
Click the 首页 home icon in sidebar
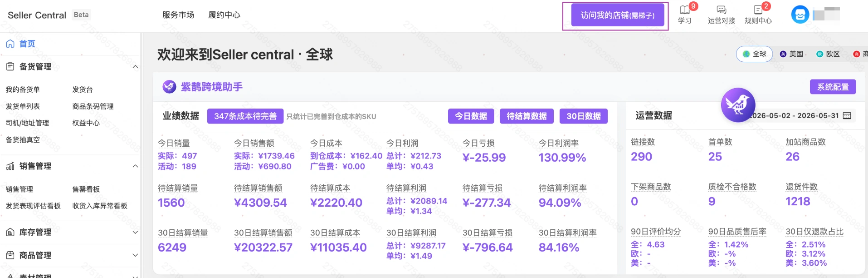coord(10,44)
